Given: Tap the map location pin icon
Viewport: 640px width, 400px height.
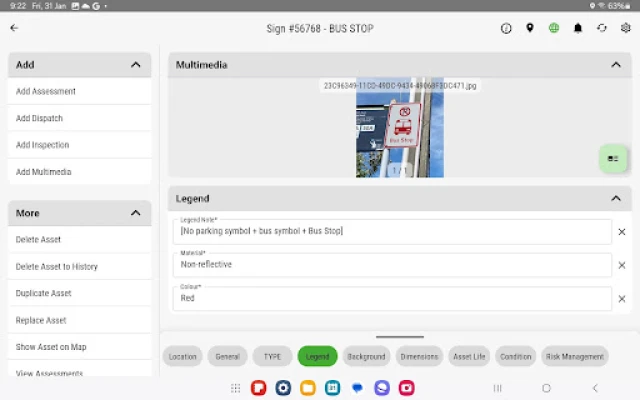Looking at the screenshot, I should (530, 28).
